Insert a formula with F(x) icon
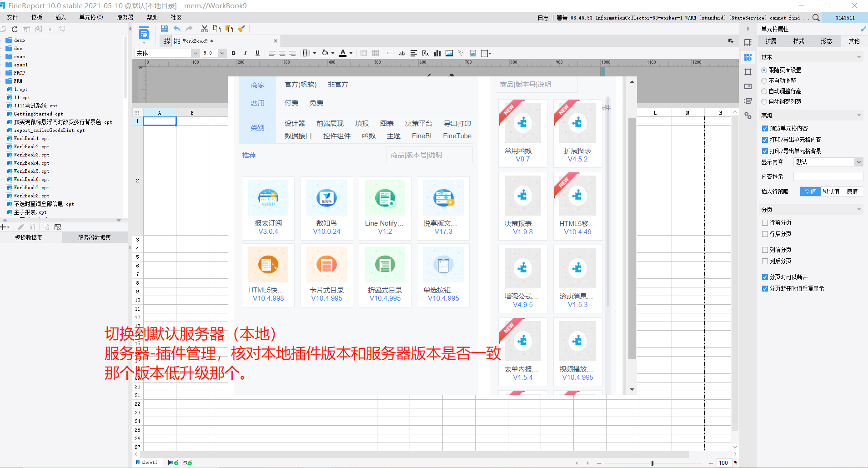Screen dimensions: 868x468 pos(426,53)
